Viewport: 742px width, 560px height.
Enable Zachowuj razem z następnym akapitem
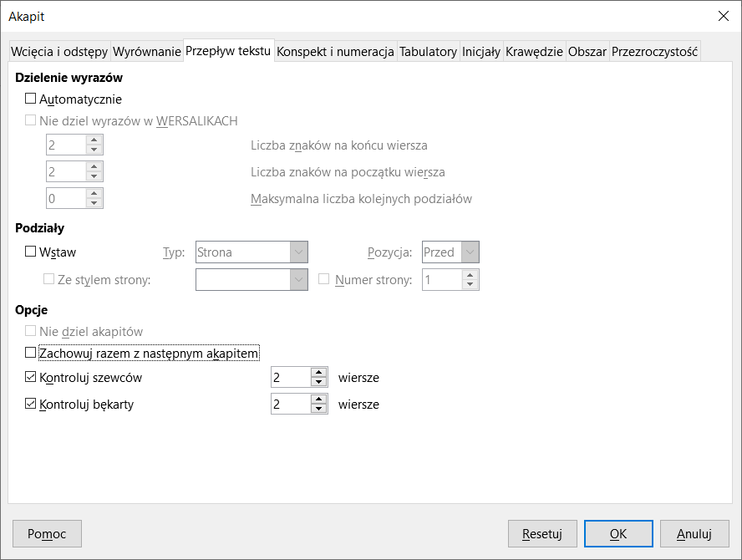point(31,354)
